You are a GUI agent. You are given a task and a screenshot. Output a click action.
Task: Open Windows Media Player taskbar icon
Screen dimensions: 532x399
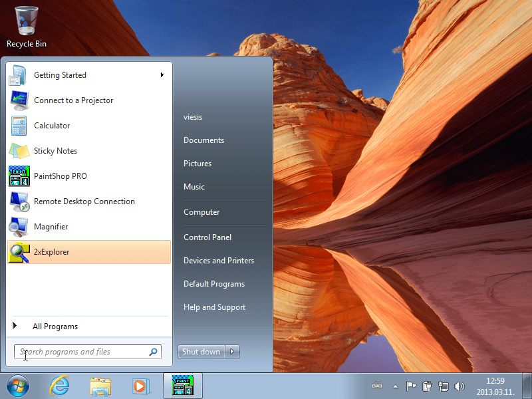(141, 386)
